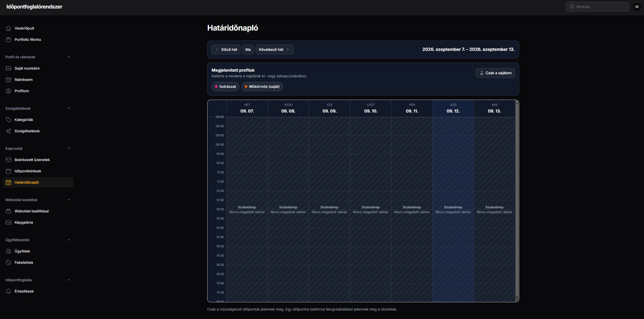Go to next week (Következő hét)
The image size is (644, 319).
pos(274,50)
